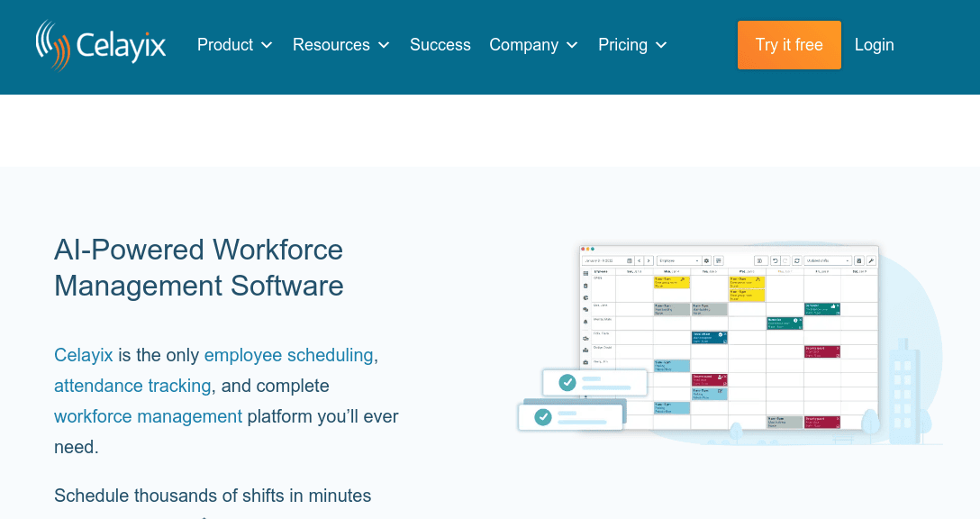Viewport: 980px width, 519px height.
Task: Click the Try it free button
Action: [789, 44]
